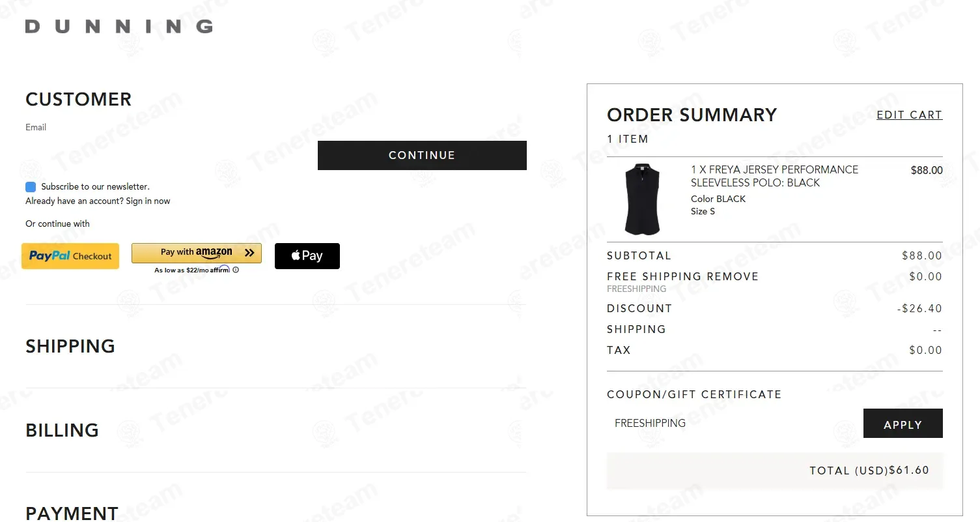The height and width of the screenshot is (522, 980).
Task: Toggle the newsletter subscription checkbox
Action: pyautogui.click(x=31, y=187)
